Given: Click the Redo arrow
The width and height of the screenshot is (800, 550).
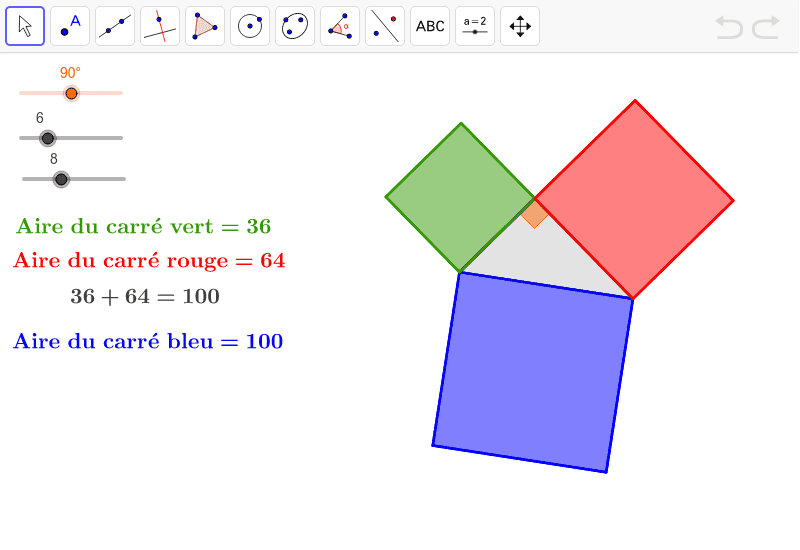Looking at the screenshot, I should coord(766,27).
